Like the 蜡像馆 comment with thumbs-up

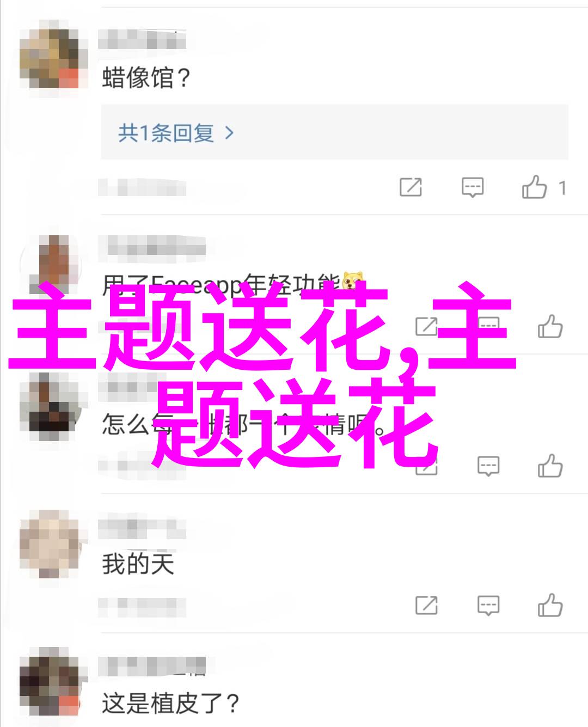click(535, 187)
